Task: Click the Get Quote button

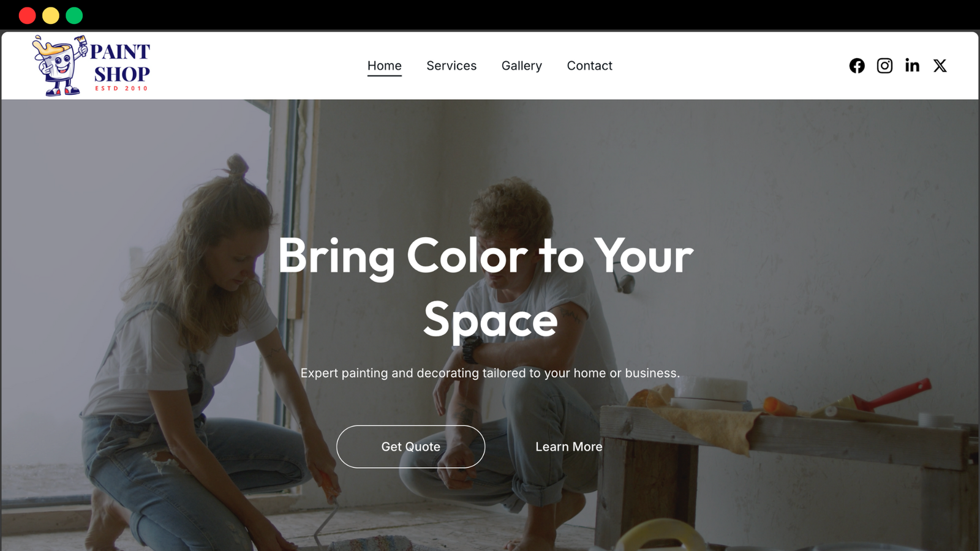Action: click(x=410, y=447)
